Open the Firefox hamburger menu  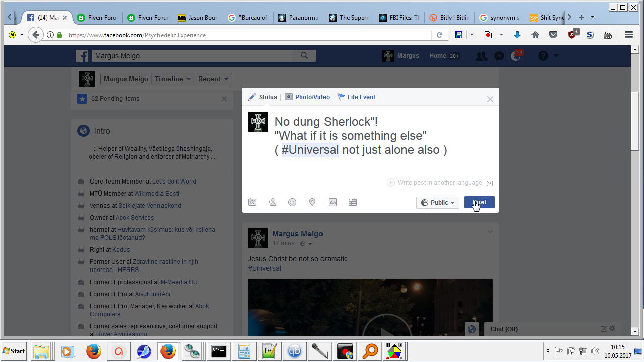(629, 35)
